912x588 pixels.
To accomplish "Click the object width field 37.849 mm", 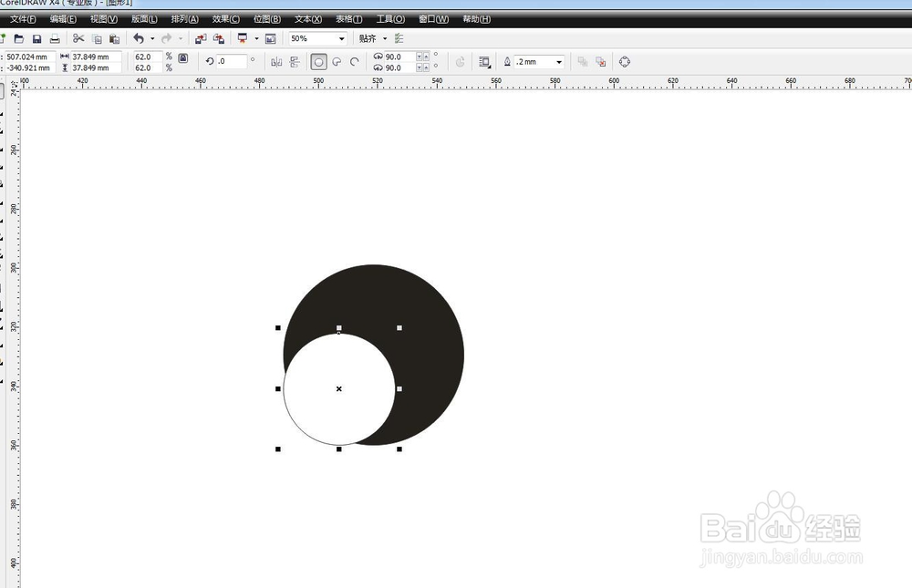I will click(96, 57).
